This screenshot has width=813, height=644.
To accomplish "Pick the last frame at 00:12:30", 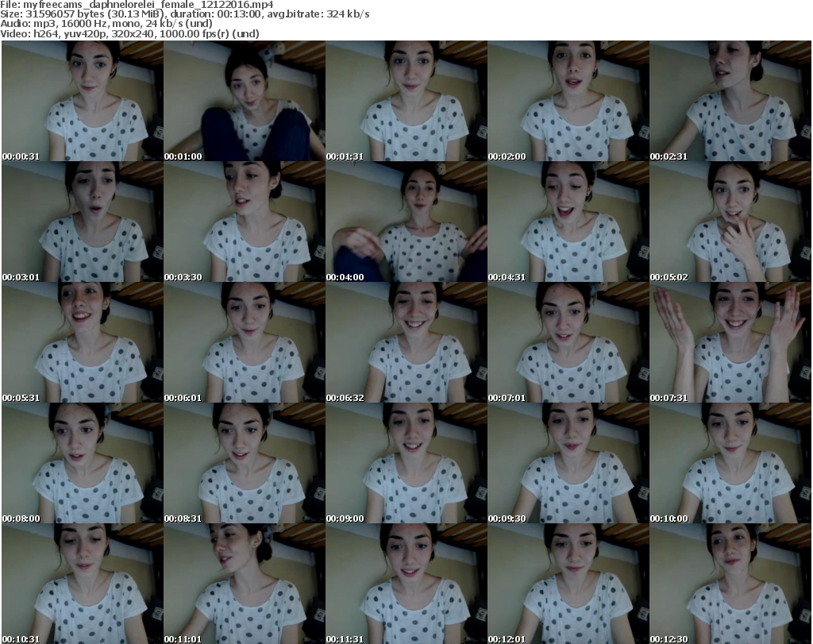I will point(730,584).
